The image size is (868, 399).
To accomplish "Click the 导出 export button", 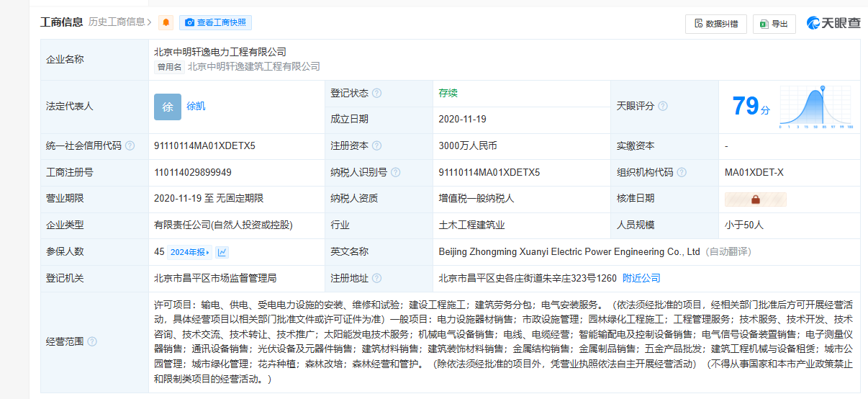I will pyautogui.click(x=774, y=24).
